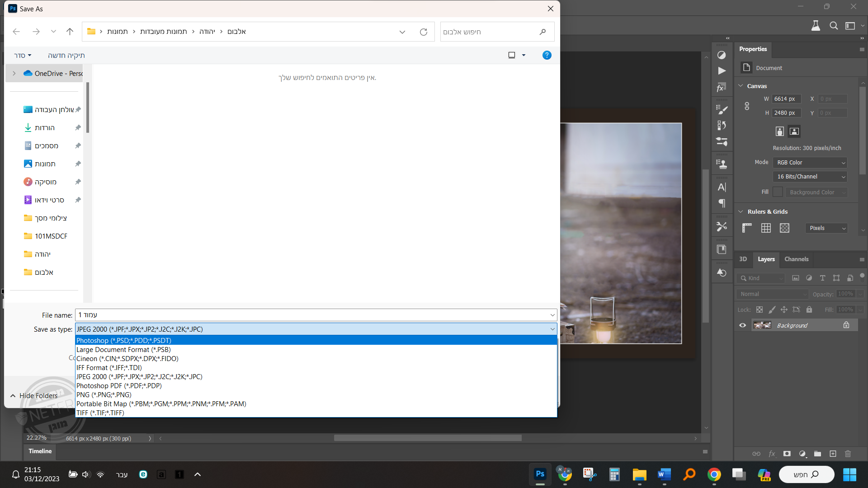This screenshot has height=488, width=868.
Task: Click the new folder button in toolbar
Action: pos(66,55)
